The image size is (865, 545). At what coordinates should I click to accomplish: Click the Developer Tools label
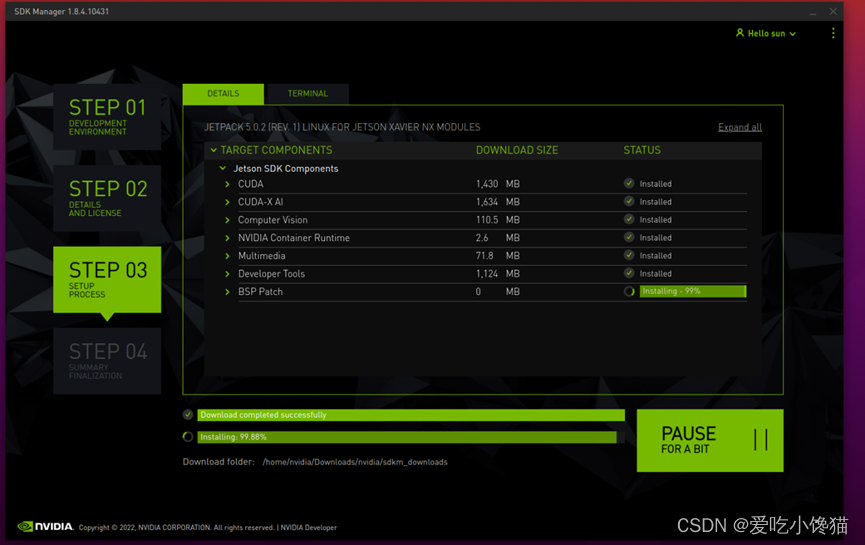pyautogui.click(x=271, y=274)
